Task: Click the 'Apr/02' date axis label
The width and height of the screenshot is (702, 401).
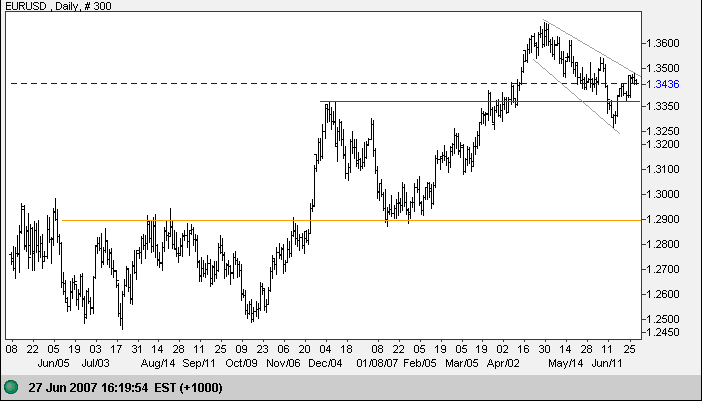Action: pyautogui.click(x=503, y=363)
